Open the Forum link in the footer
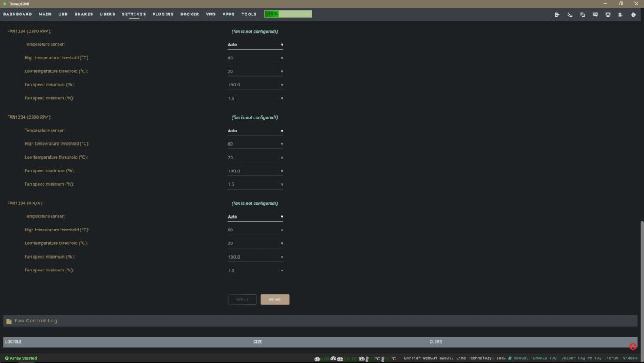This screenshot has height=363, width=644. click(x=612, y=358)
